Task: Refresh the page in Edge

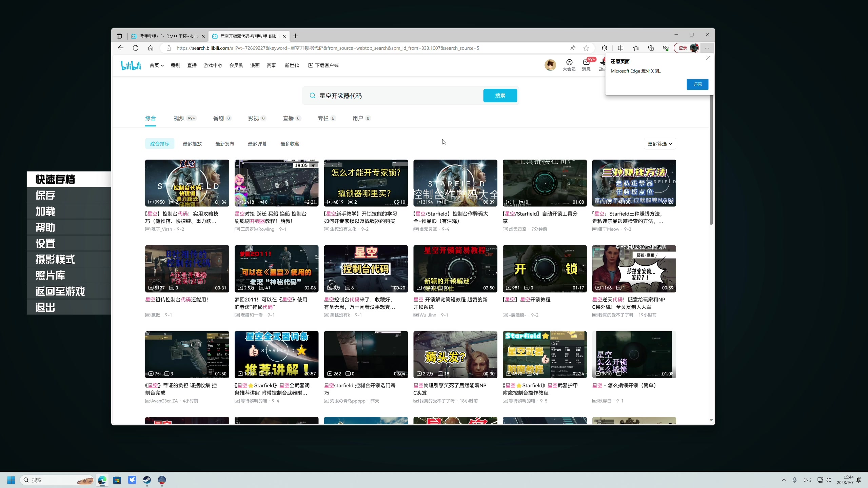Action: (136, 48)
